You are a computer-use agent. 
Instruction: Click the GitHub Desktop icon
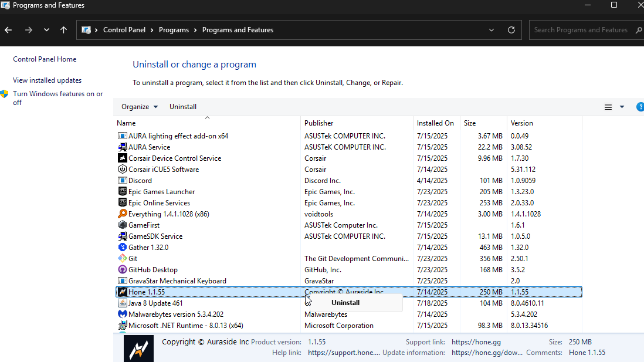pos(123,269)
